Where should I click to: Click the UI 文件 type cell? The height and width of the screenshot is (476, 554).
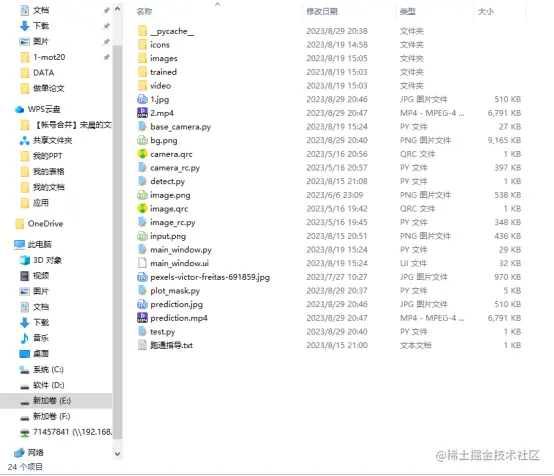[413, 263]
